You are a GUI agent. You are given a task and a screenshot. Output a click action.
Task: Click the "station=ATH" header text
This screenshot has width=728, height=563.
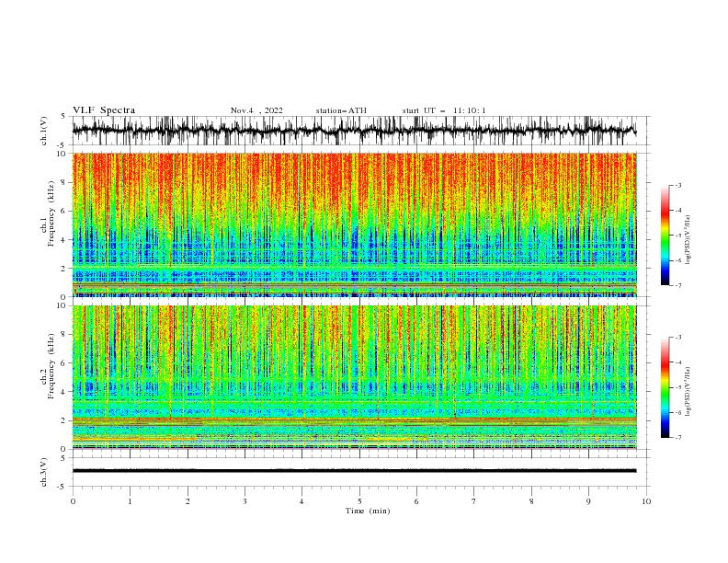341,110
